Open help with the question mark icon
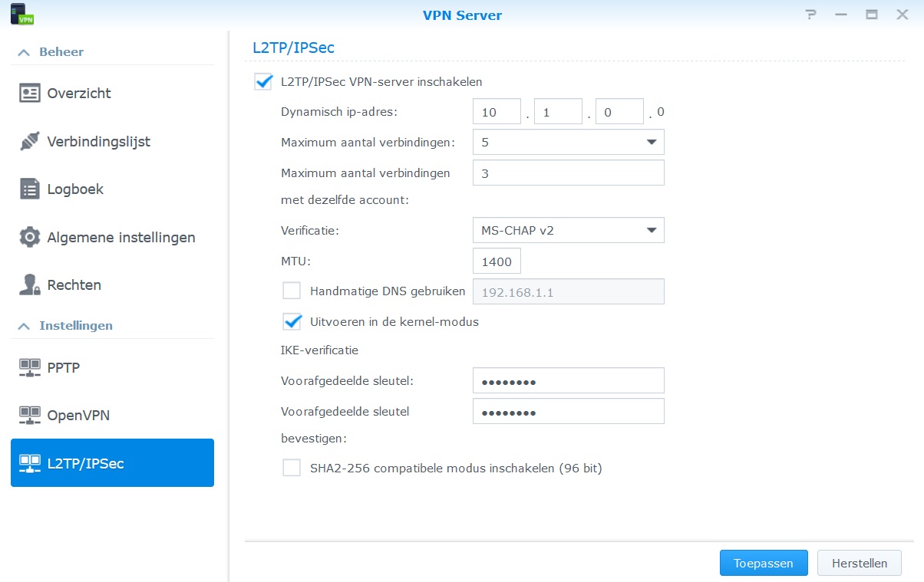 pos(810,15)
